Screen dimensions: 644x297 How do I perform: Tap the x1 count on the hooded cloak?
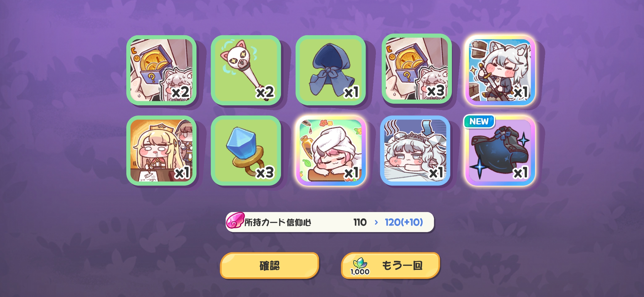point(352,92)
